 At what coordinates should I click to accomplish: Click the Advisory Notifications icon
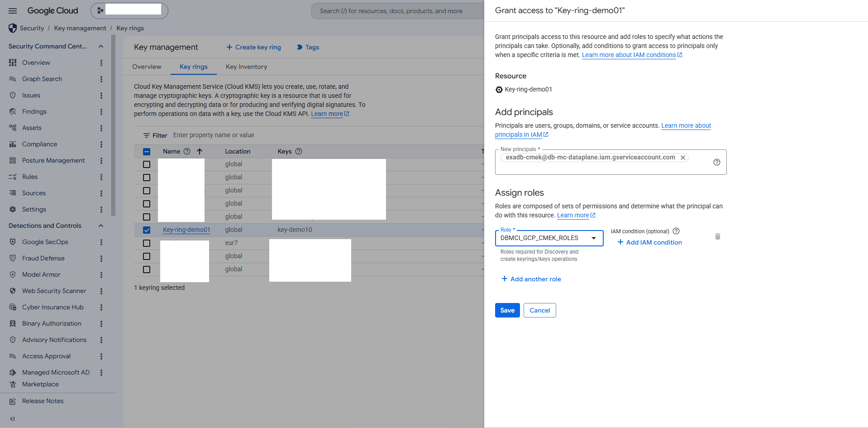click(13, 340)
